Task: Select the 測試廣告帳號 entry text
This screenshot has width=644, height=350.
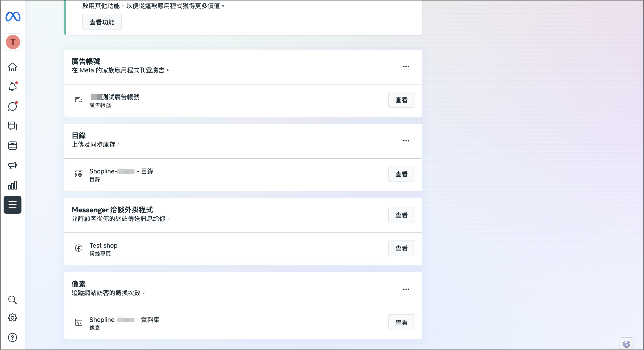Action: pos(115,97)
